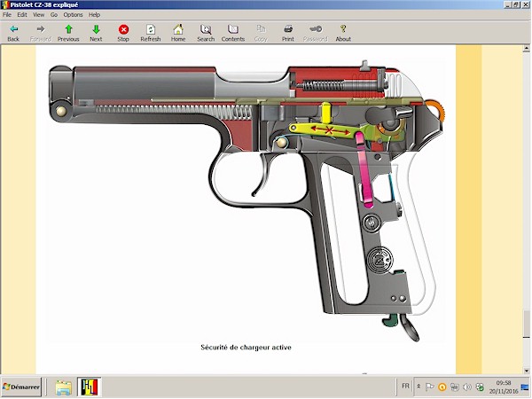
Task: Click the window title 'Pistolet CZ-38 expliqué'
Action: [44, 4]
